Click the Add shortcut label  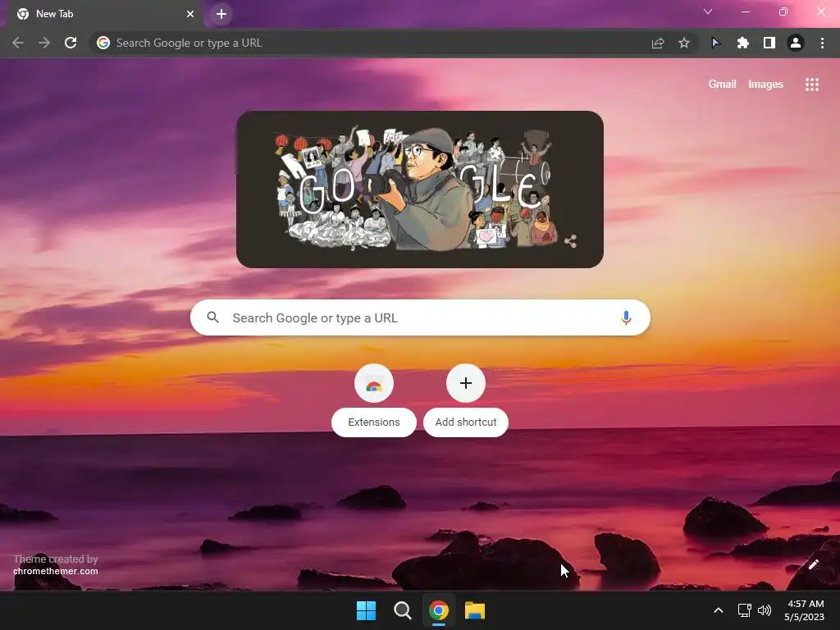coord(466,422)
